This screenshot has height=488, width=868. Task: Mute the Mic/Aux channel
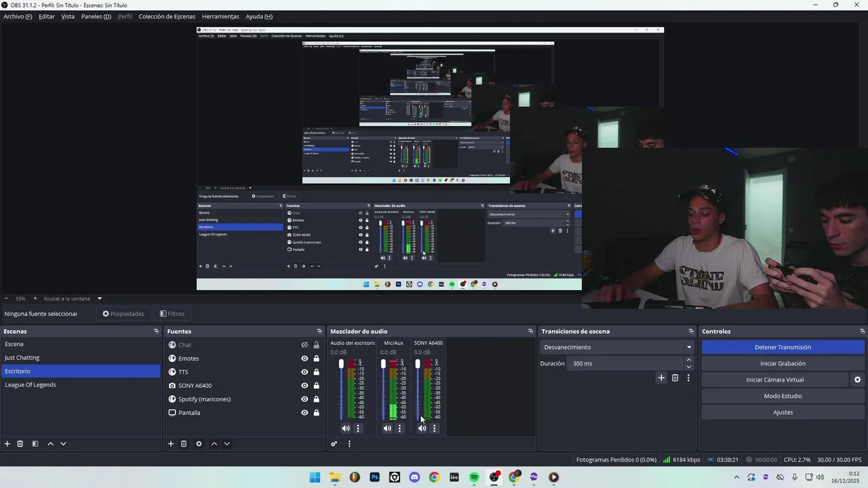pyautogui.click(x=387, y=428)
